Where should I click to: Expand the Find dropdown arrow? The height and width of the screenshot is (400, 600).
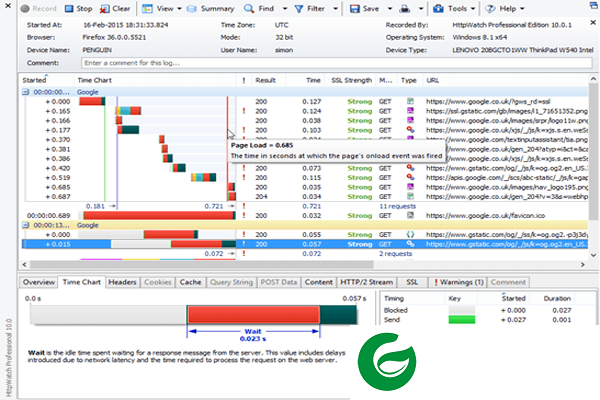[285, 8]
